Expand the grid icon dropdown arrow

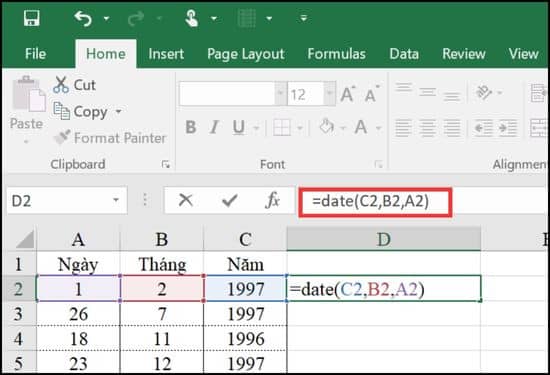pos(269,18)
